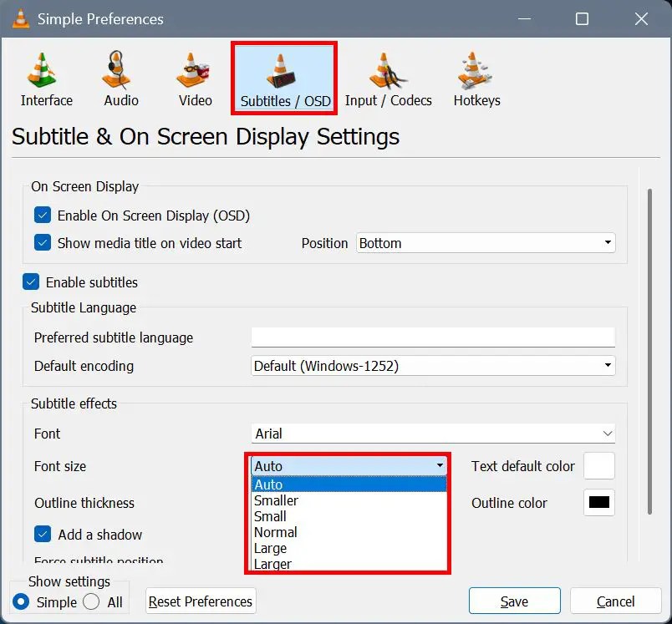Choose Normal in the font size list
Image resolution: width=672 pixels, height=624 pixels.
[349, 532]
